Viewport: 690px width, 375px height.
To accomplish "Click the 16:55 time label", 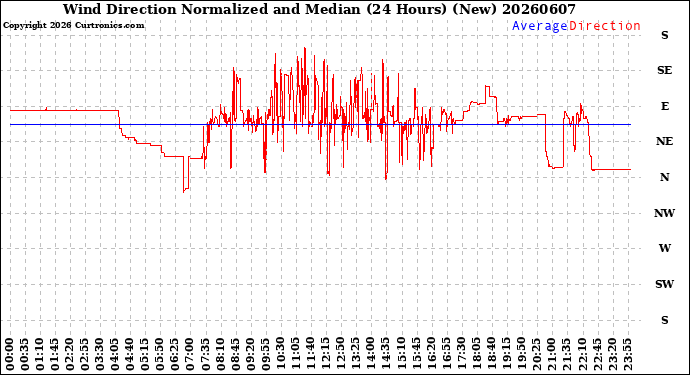I will pyautogui.click(x=446, y=354).
